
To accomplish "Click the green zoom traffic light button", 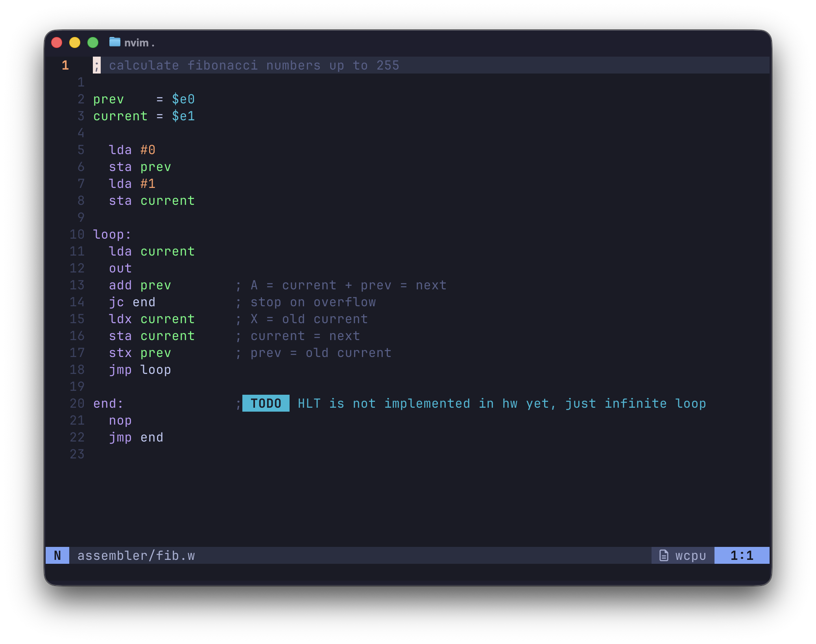I will point(93,42).
